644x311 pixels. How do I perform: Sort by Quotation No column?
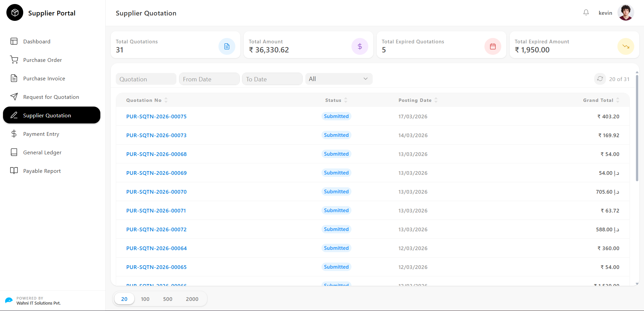(x=166, y=100)
